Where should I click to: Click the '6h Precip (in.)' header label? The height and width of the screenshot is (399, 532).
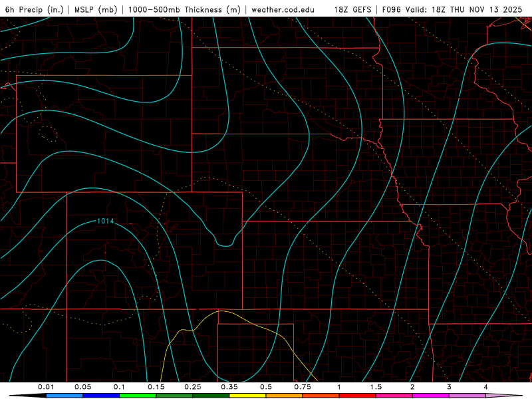tap(35, 9)
